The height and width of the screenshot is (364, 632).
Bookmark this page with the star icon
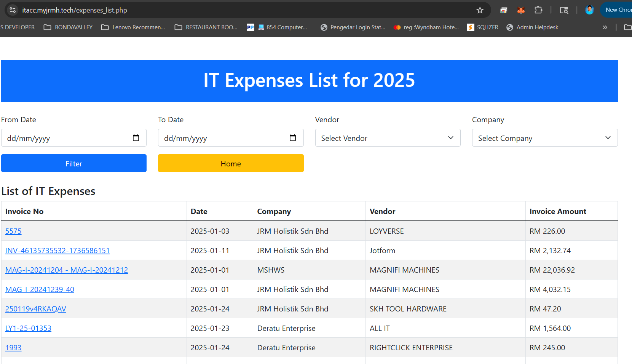pos(480,10)
